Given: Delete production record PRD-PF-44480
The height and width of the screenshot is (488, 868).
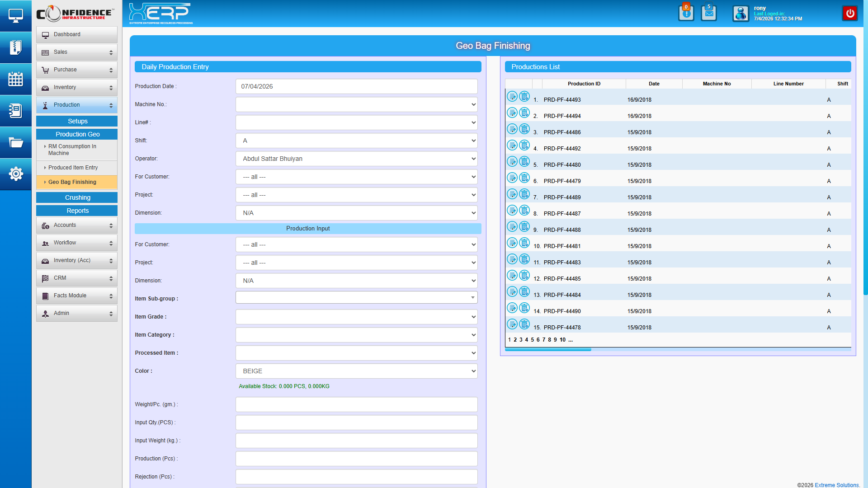Looking at the screenshot, I should pyautogui.click(x=524, y=161).
